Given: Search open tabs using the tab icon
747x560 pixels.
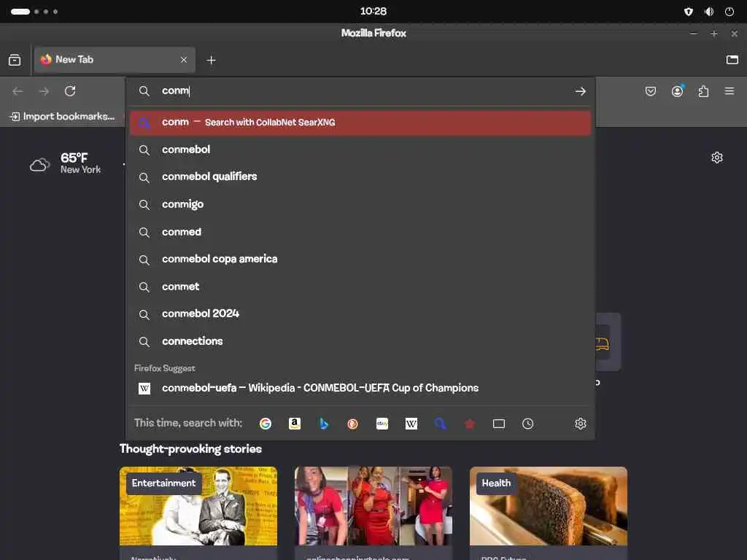Looking at the screenshot, I should (499, 424).
